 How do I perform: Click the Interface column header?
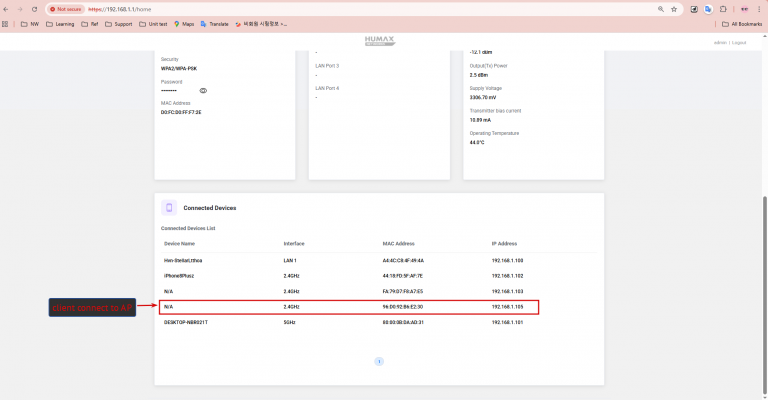294,243
